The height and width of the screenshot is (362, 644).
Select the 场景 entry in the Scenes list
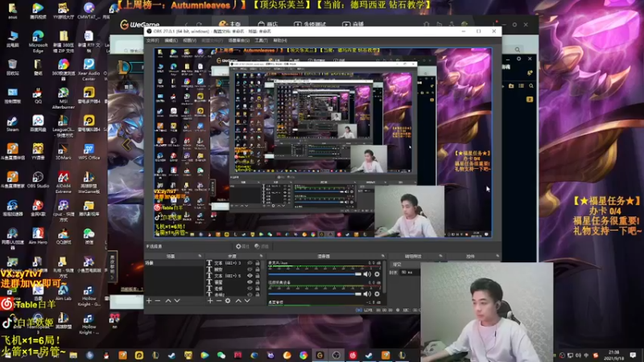174,263
